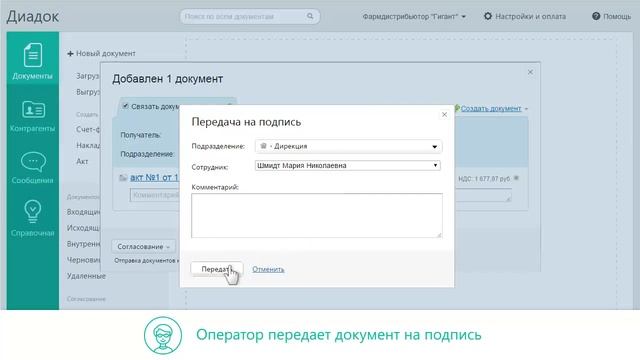This screenshot has height=360, width=640.
Task: Open the Согласование dropdown button
Action: pos(143,247)
